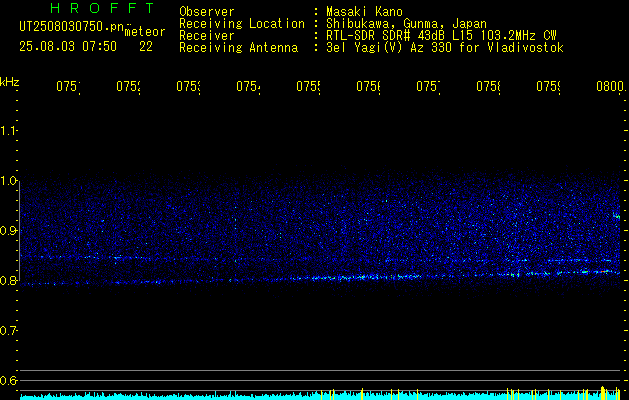Click the 0759 time marker
629x400 pixels.
[x=549, y=87]
